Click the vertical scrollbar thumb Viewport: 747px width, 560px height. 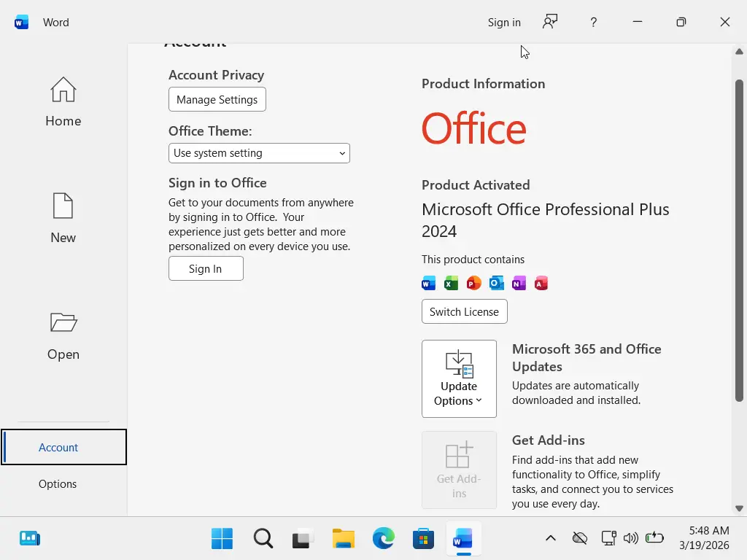739,241
